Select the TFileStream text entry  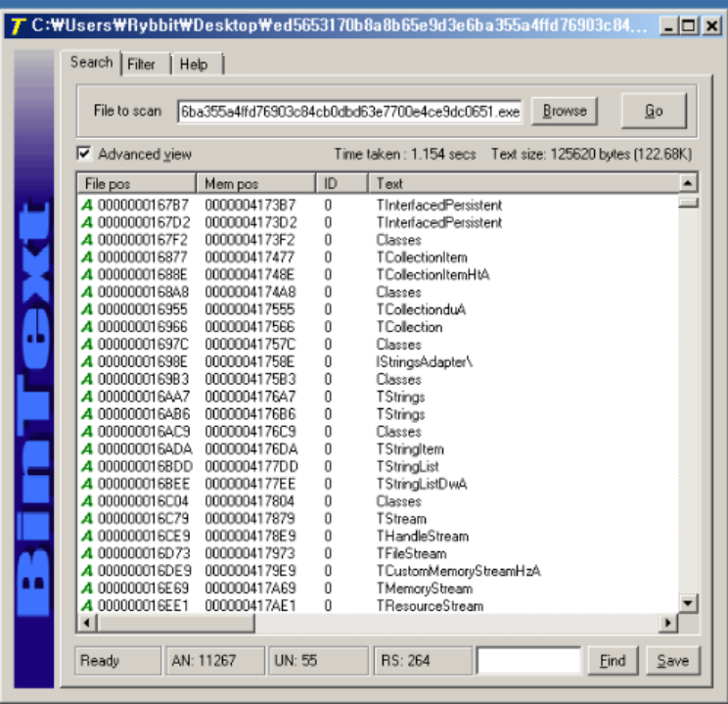click(411, 553)
